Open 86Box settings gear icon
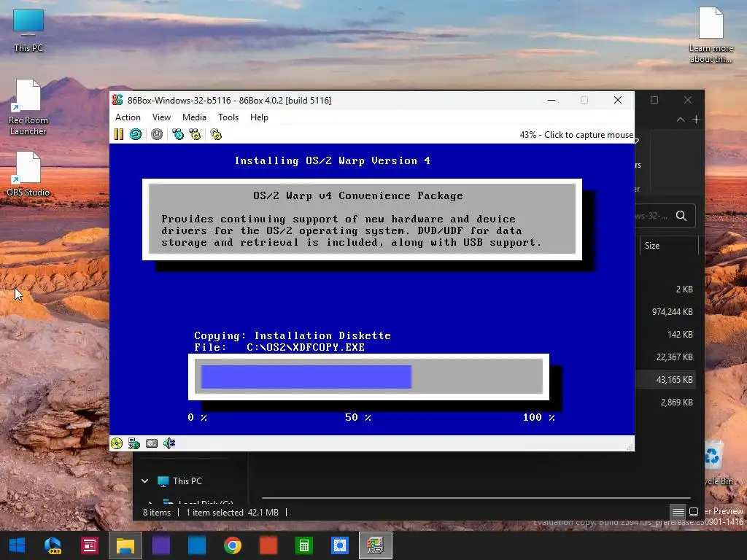Viewport: 747px width, 560px height. coord(216,135)
